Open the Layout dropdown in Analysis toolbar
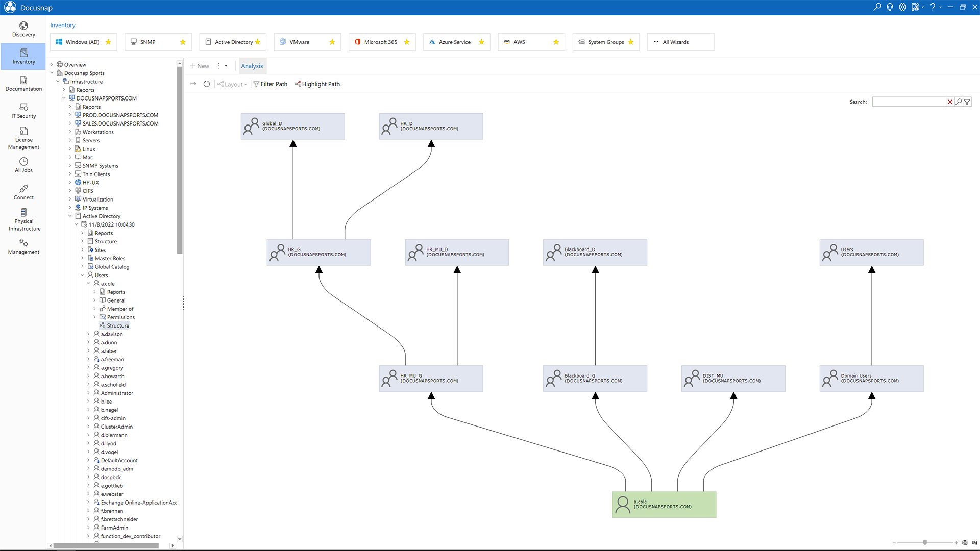 [233, 84]
